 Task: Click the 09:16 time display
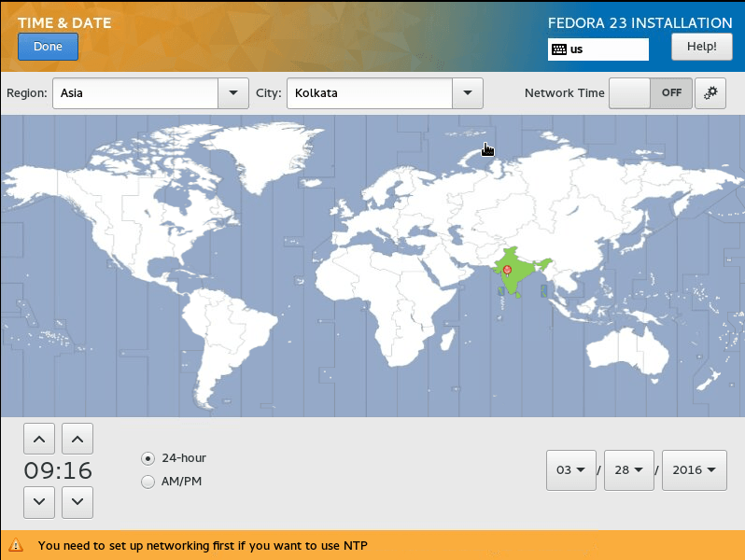click(x=58, y=470)
